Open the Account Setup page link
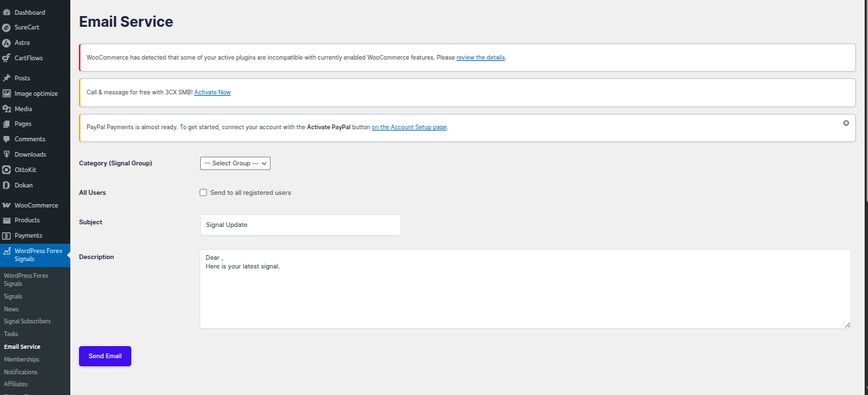The image size is (868, 395). pos(409,127)
